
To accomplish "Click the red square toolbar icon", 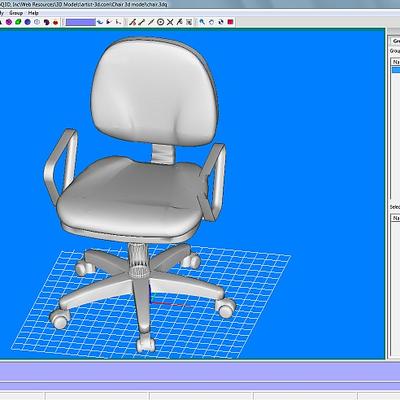I will (230, 22).
